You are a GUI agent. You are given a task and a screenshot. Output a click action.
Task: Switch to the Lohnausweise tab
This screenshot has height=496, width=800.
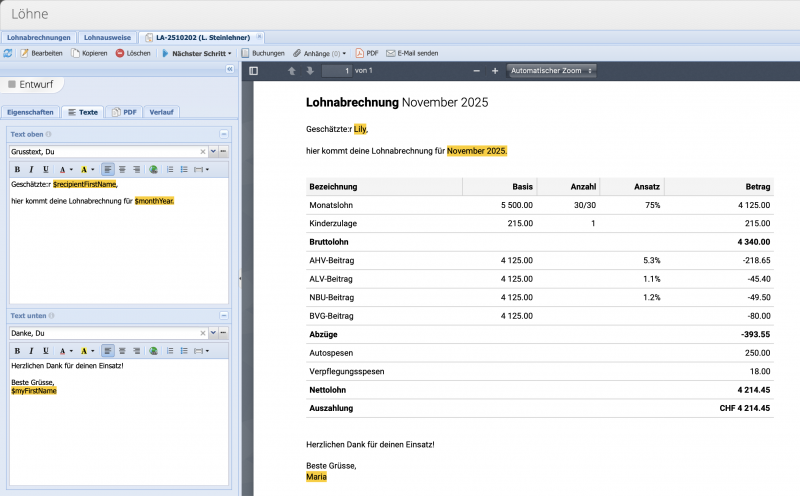[107, 37]
